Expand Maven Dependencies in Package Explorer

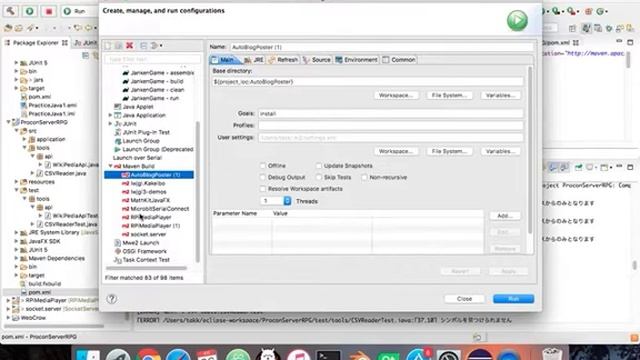click(16, 258)
